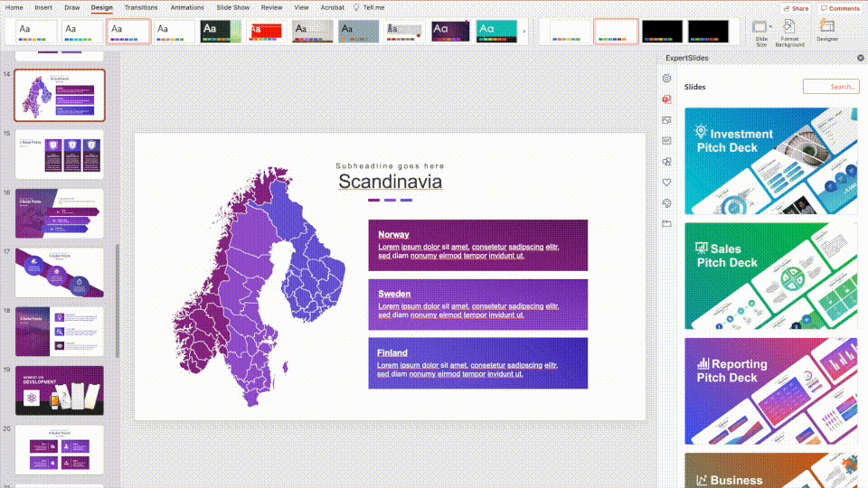Click the red PowerPoint slides icon in ExpertSlides
The height and width of the screenshot is (488, 868).
click(x=667, y=99)
